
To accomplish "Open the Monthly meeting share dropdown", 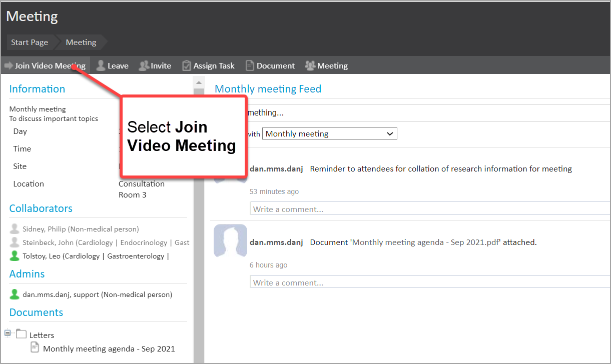I will pyautogui.click(x=329, y=133).
